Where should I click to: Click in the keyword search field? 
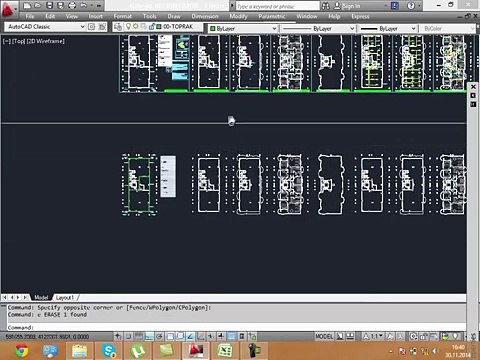click(277, 6)
